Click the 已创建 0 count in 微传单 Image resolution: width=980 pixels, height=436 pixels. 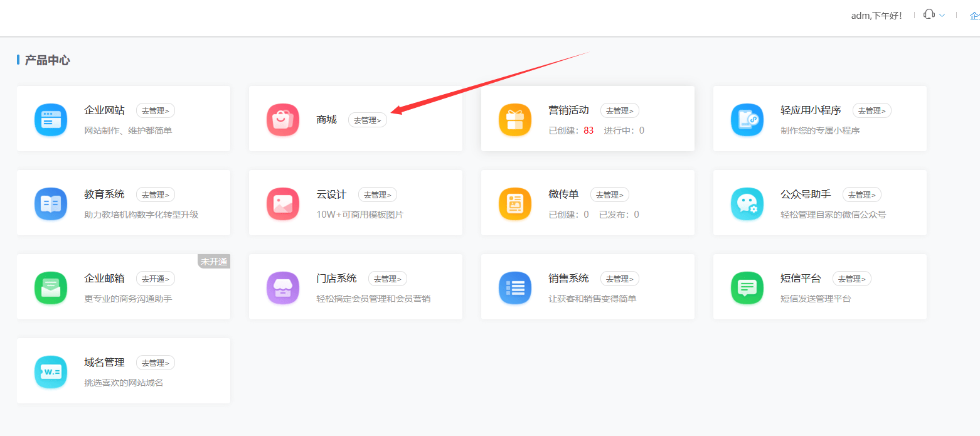[568, 215]
